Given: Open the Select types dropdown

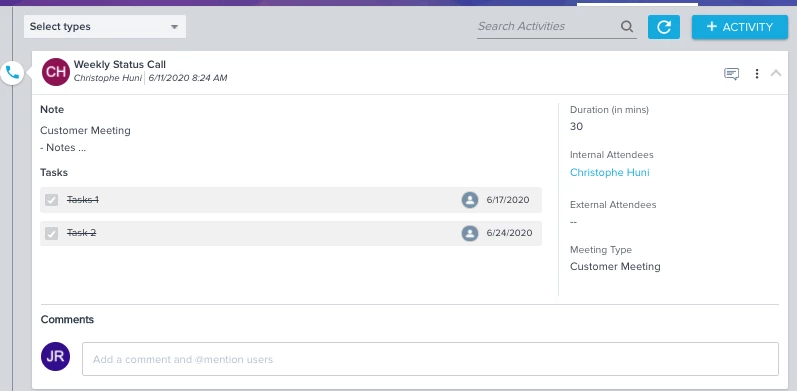Looking at the screenshot, I should coord(105,26).
